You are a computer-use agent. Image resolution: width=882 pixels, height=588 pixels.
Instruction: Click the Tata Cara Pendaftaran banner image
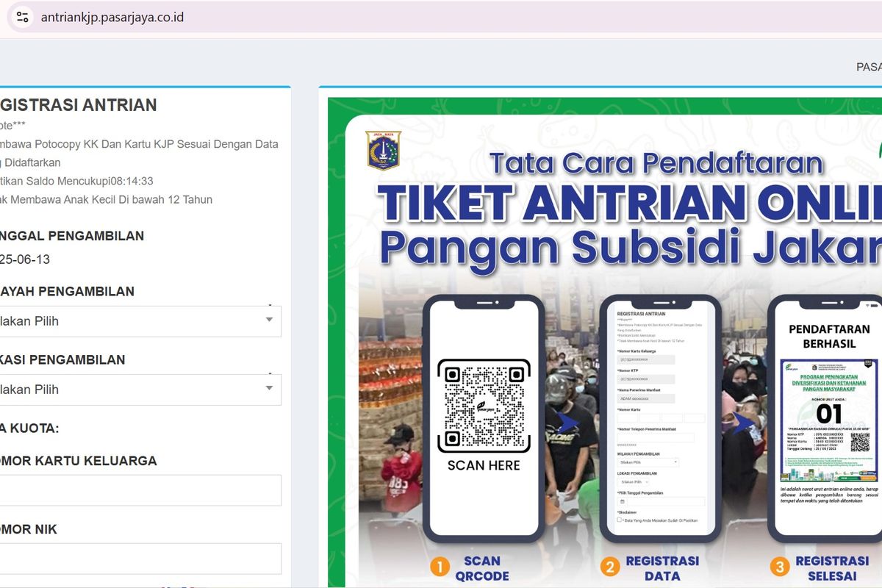605,343
